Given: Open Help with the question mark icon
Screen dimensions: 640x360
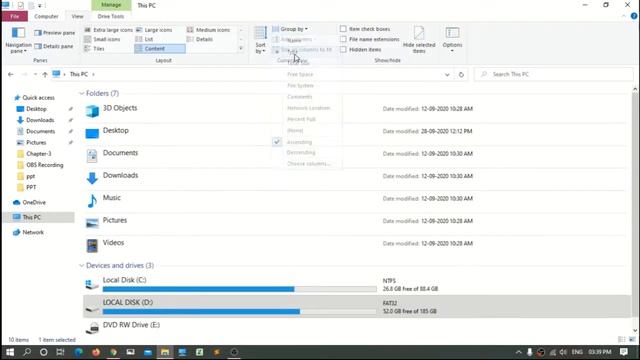Looking at the screenshot, I should [634, 16].
